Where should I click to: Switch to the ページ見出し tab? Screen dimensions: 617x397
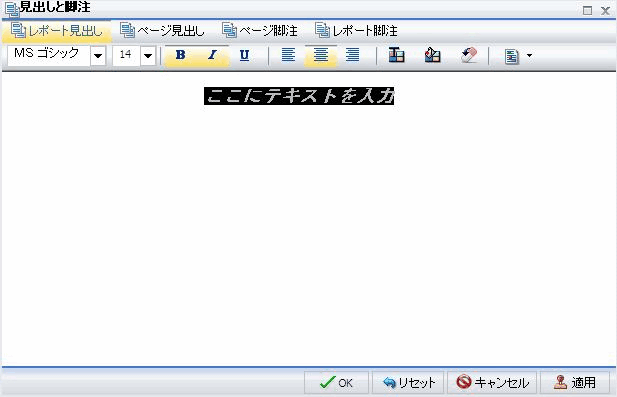point(162,31)
